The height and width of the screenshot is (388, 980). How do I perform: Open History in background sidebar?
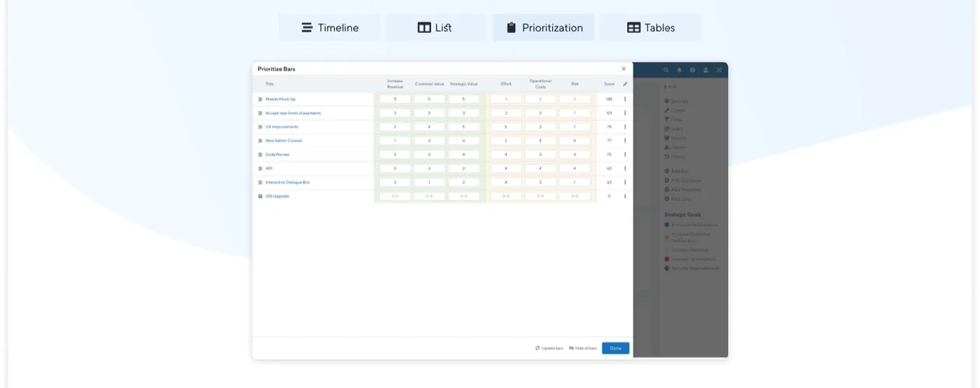click(675, 156)
